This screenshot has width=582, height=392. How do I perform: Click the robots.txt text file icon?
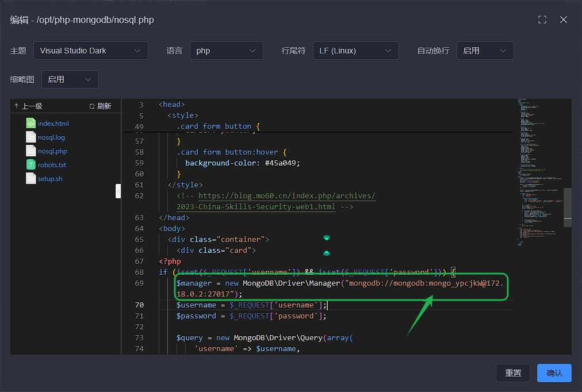(31, 165)
